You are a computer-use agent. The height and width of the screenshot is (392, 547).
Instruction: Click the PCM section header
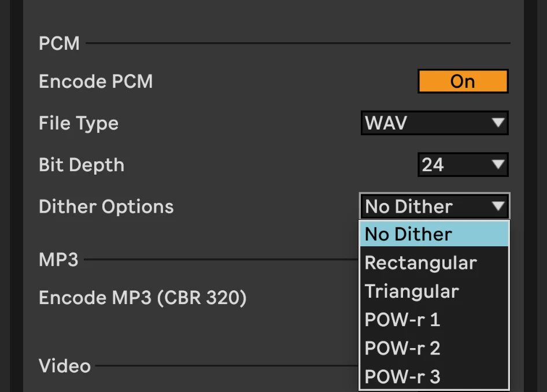click(x=58, y=43)
